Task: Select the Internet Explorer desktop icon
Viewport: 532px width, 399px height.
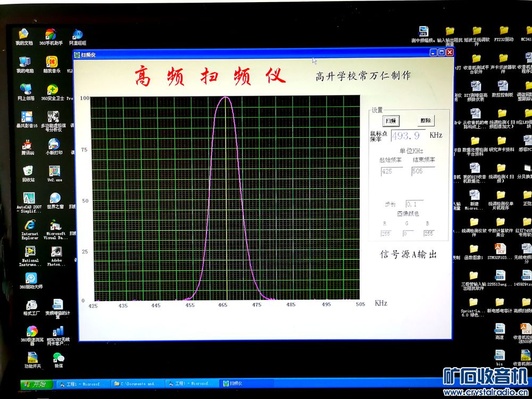Action: click(30, 230)
